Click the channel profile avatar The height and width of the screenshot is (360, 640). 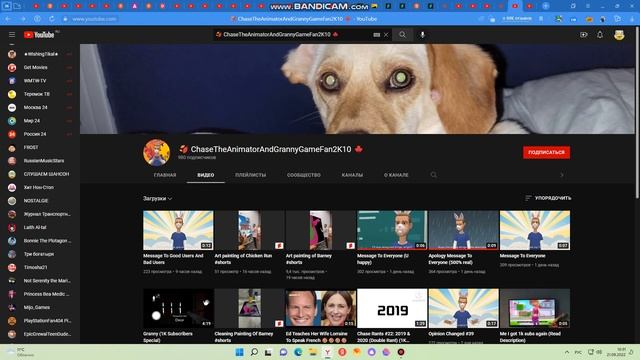157,152
